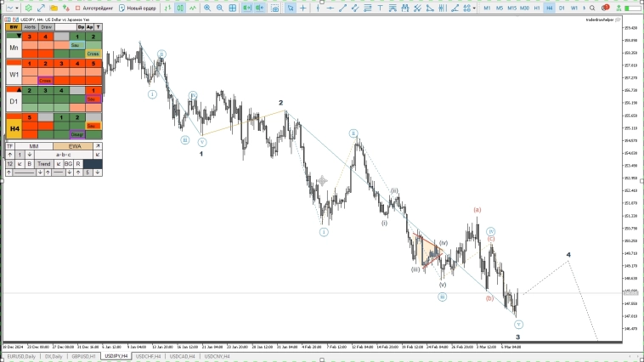Click the dark navy color swatch
Image resolution: width=644 pixels, height=362 pixels.
click(x=93, y=164)
